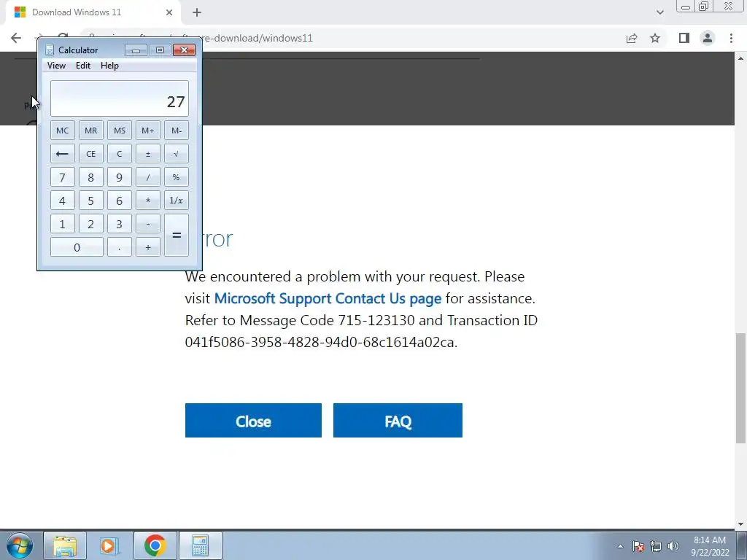Click the M- memory subtract key
Screen dimensions: 747x560
coord(177,131)
